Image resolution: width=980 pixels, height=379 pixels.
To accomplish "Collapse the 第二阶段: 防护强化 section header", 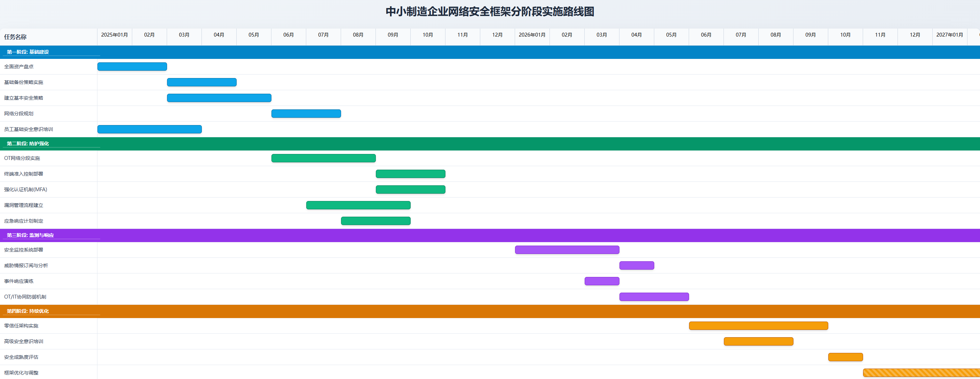I will tap(28, 144).
